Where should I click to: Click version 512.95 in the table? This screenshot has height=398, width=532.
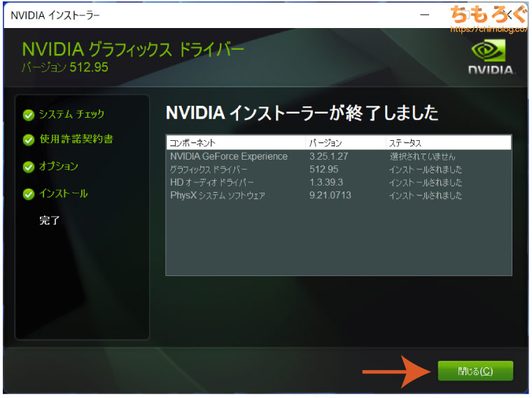tap(323, 170)
